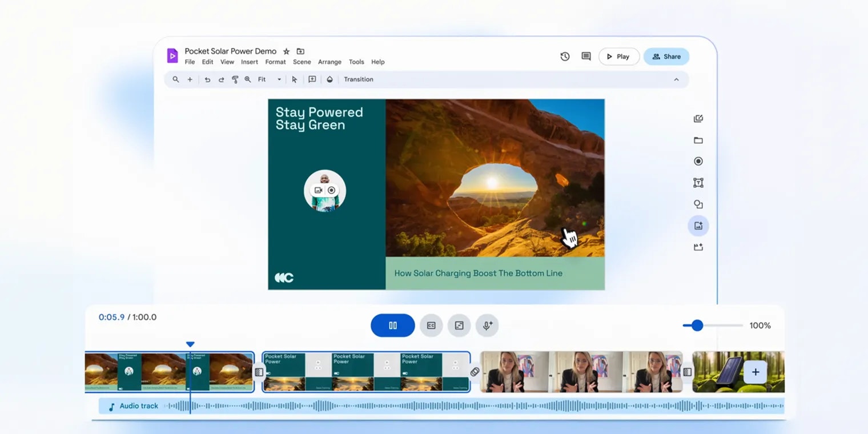Click record icon on presenter avatar
Screen dimensions: 868x434
331,190
